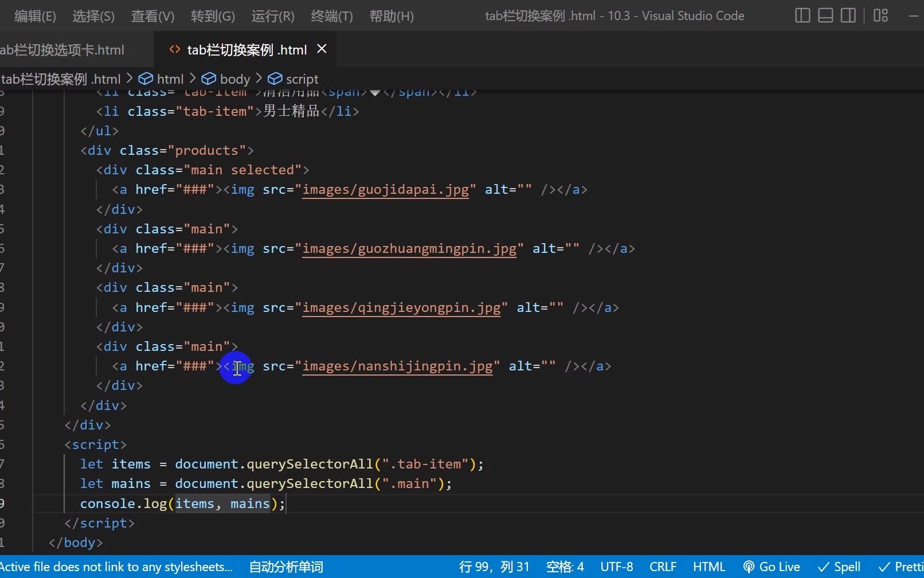Click the closing </ul> tag
Image resolution: width=924 pixels, height=578 pixels.
tap(99, 131)
